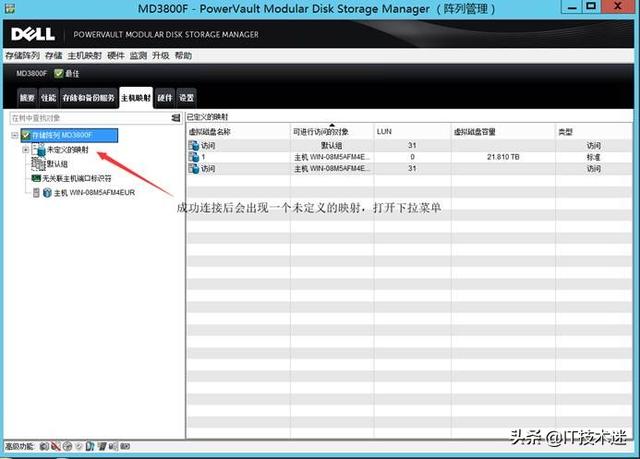Click the disk icon in the 默认组 访问 row
This screenshot has height=459, width=640.
tap(193, 145)
